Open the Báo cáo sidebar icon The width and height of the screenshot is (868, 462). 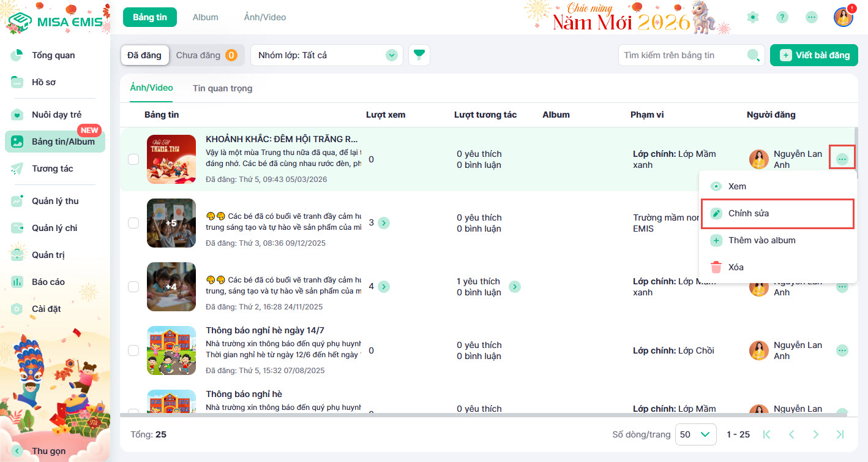[17, 282]
